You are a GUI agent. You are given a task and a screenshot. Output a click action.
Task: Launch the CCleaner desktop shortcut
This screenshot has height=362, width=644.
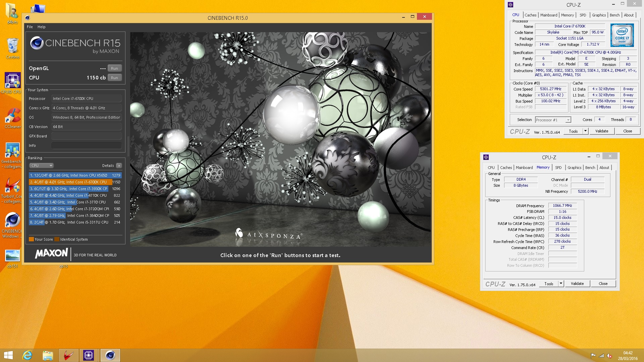12,118
